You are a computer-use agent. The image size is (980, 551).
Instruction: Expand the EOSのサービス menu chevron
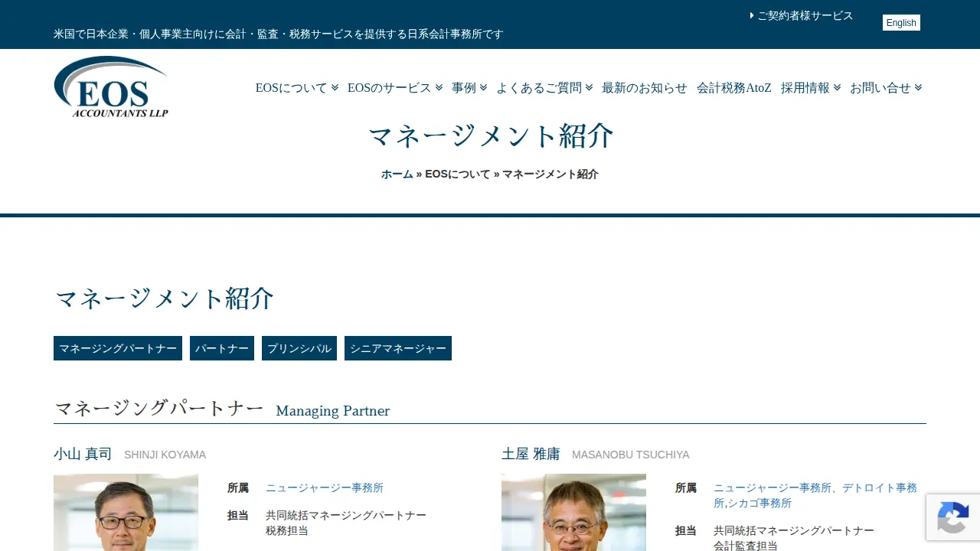click(x=439, y=87)
